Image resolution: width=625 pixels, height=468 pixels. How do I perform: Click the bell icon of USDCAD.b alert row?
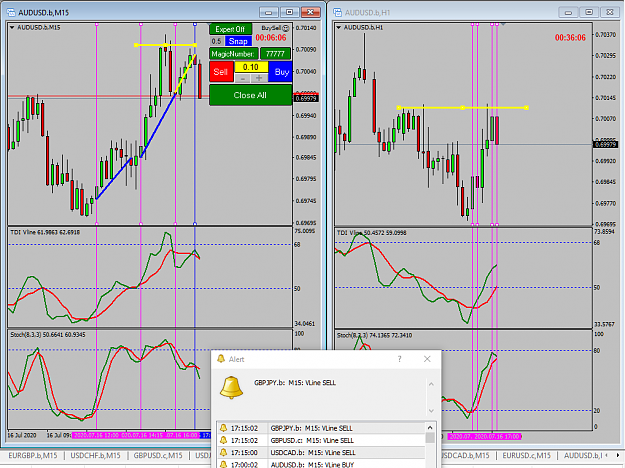tap(223, 452)
